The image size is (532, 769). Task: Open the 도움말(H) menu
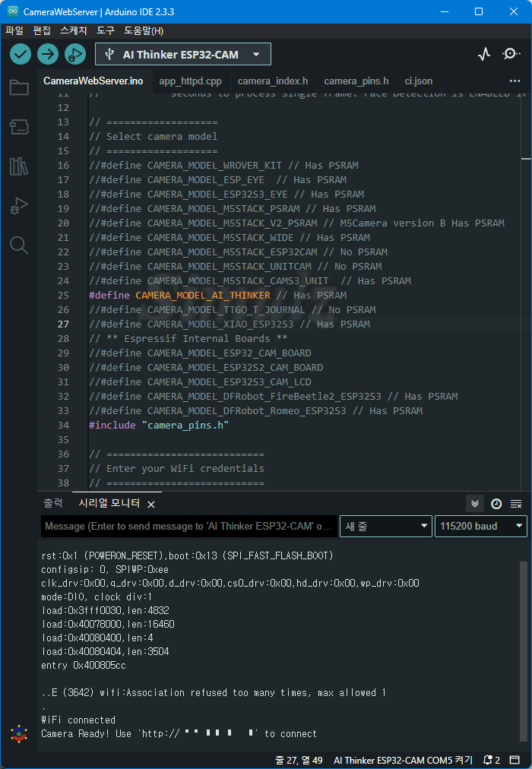(x=144, y=31)
